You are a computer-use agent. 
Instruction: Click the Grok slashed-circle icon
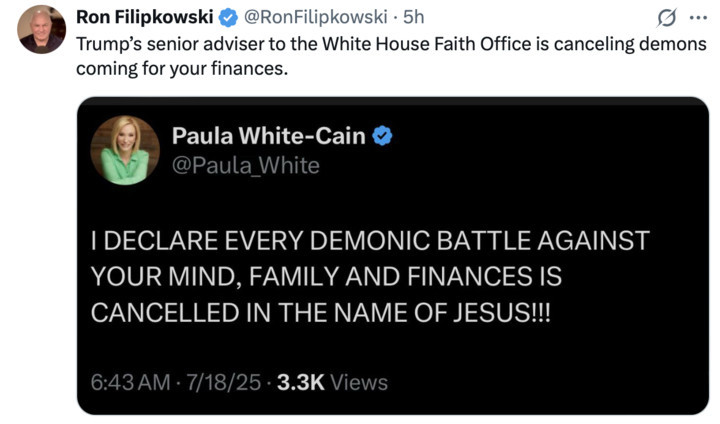tap(666, 18)
